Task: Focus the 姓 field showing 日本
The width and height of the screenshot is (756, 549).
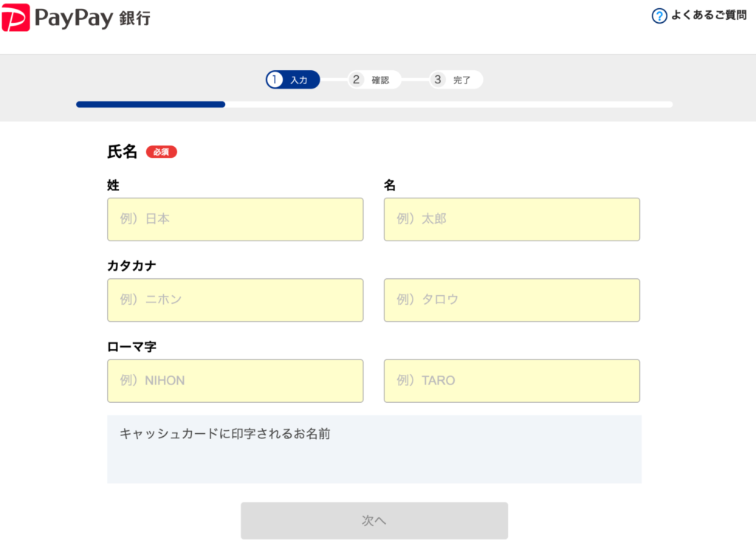Action: 235,219
